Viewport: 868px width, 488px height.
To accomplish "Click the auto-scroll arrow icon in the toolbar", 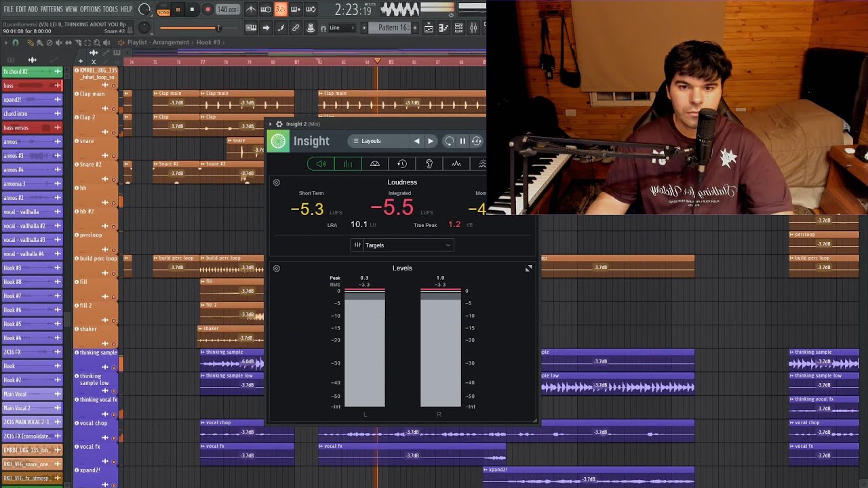I will tap(266, 28).
